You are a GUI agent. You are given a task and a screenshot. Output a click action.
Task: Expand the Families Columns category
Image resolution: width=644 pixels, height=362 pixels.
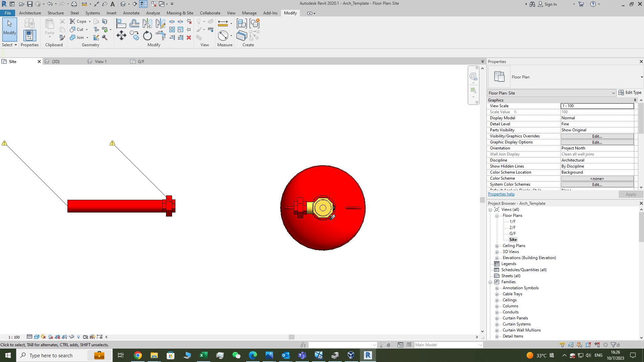pyautogui.click(x=497, y=306)
